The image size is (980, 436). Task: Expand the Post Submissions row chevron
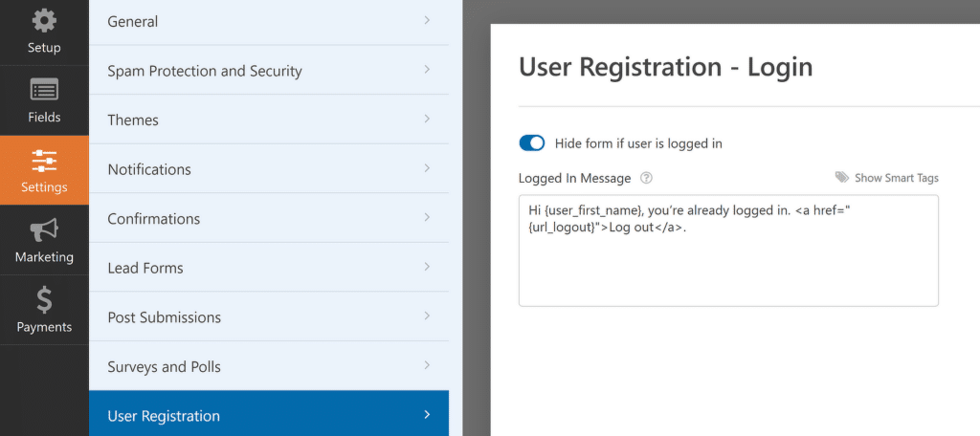(x=427, y=316)
